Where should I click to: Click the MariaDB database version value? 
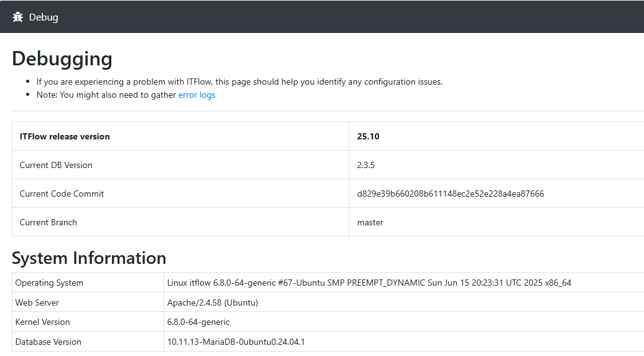(x=236, y=342)
